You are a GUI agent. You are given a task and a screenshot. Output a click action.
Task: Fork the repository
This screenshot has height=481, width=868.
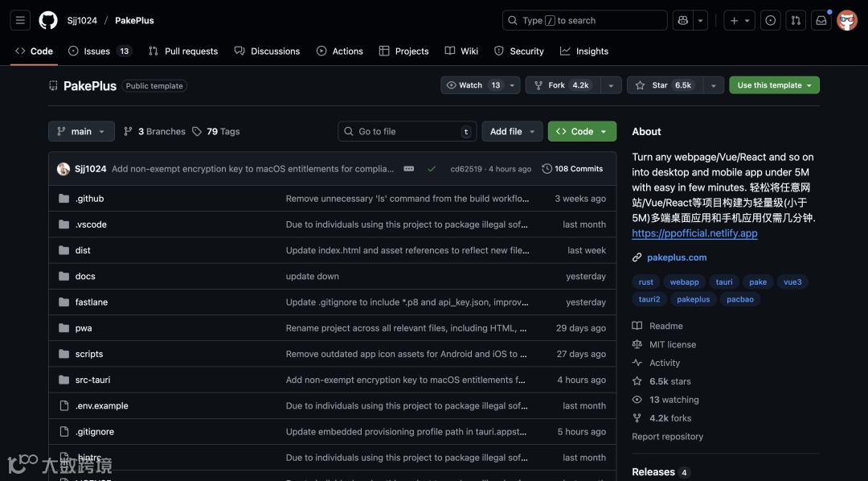click(x=563, y=85)
